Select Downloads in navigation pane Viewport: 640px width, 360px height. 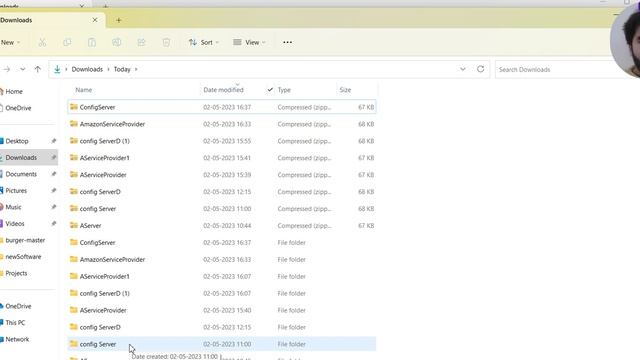(x=21, y=158)
